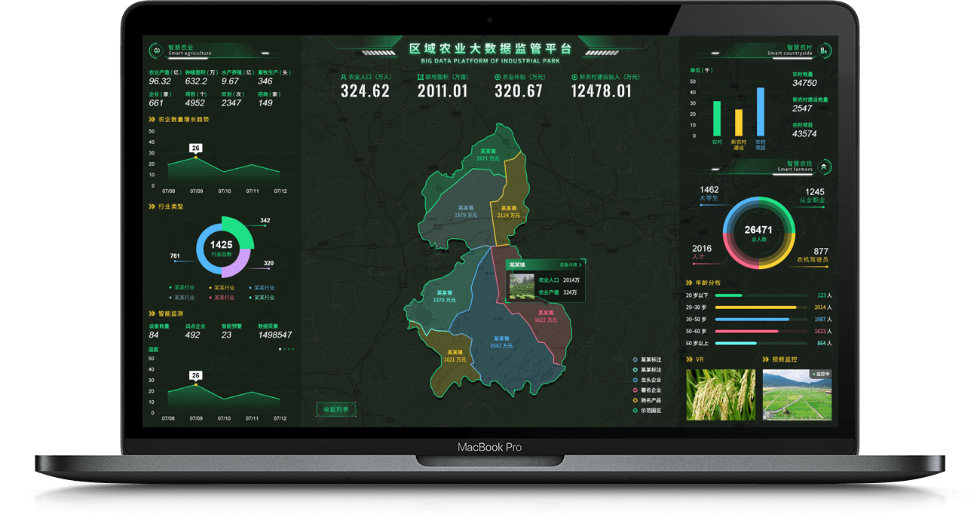The width and height of the screenshot is (980, 523).
Task: Select first carousel dot in 智能监测 panel
Action: point(280,349)
